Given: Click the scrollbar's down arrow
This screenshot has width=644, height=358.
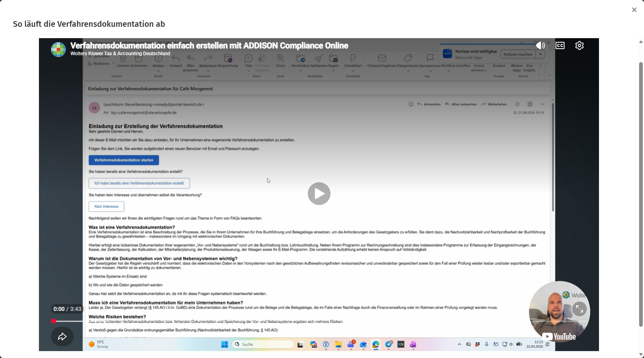Looking at the screenshot, I should 641,355.
